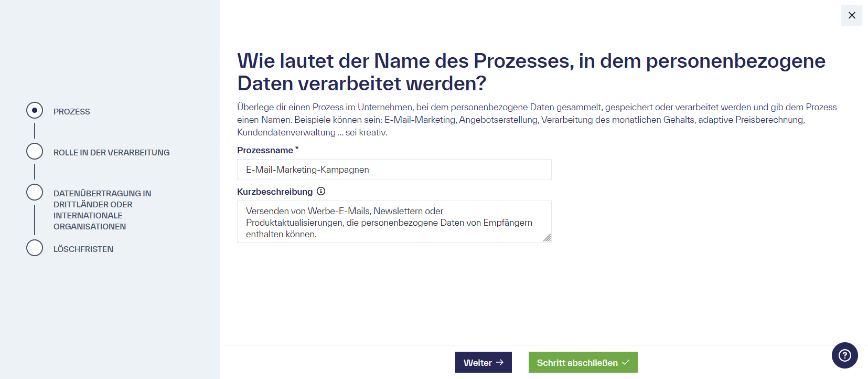Go to ROLLE IN DER VERARBEITUNG step label

tap(112, 152)
